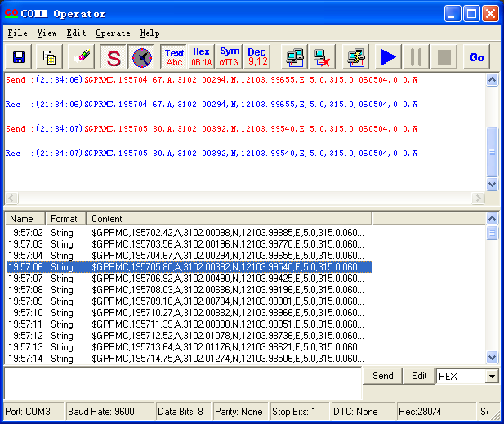Click the Name column header
504x424 pixels.
tap(25, 219)
